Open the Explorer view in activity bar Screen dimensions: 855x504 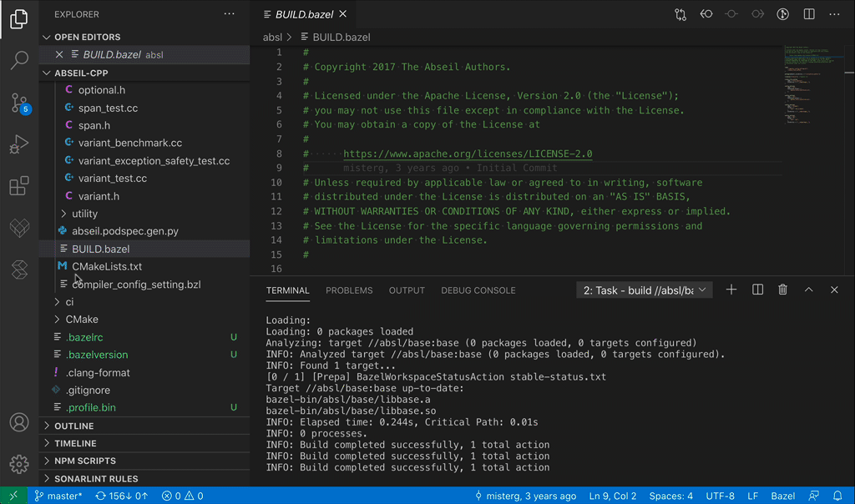click(19, 19)
